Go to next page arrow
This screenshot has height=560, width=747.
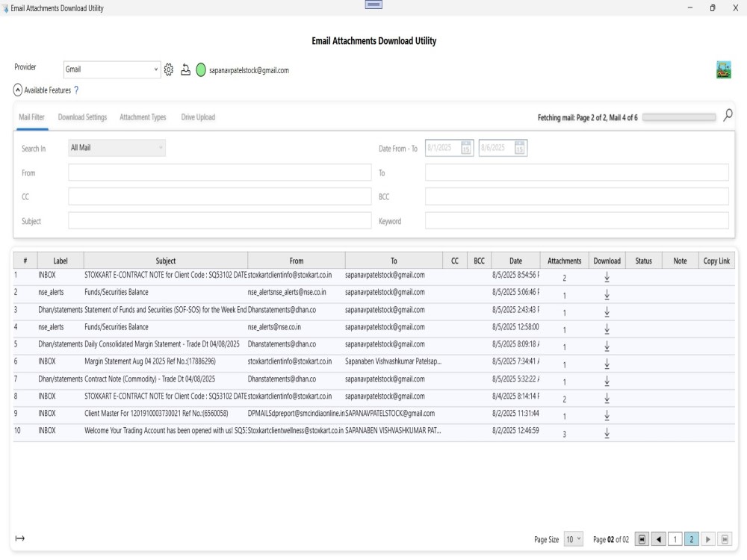708,539
